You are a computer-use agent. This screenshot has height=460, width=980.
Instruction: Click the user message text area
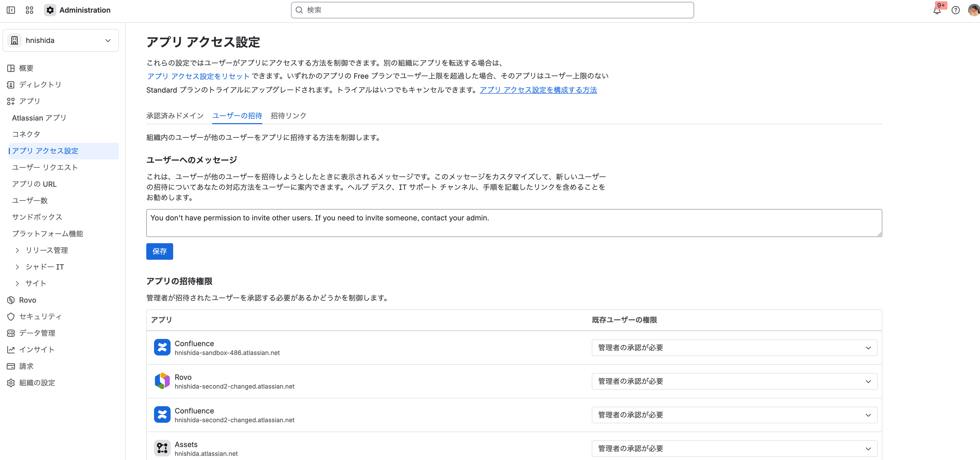point(514,223)
